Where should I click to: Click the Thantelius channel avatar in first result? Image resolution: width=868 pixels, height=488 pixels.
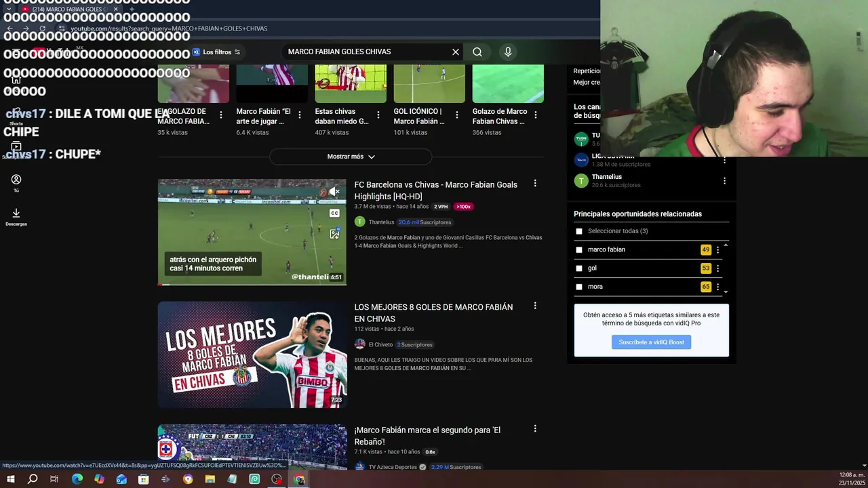[x=359, y=222]
